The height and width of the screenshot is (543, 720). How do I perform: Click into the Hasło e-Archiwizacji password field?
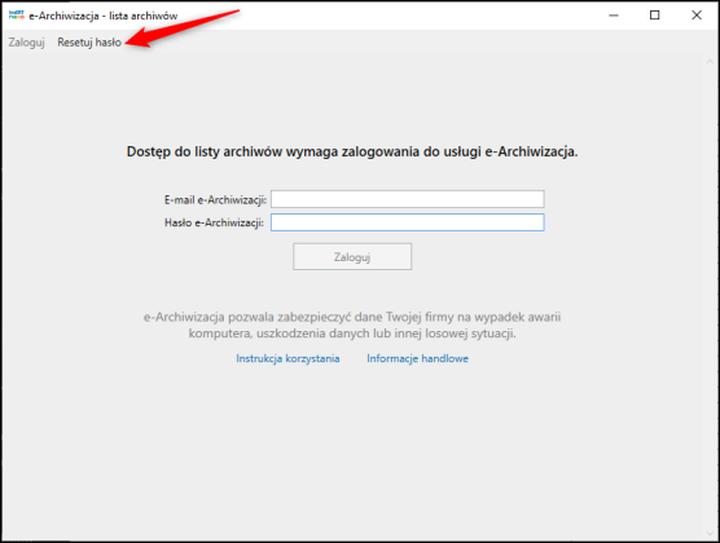[x=407, y=222]
